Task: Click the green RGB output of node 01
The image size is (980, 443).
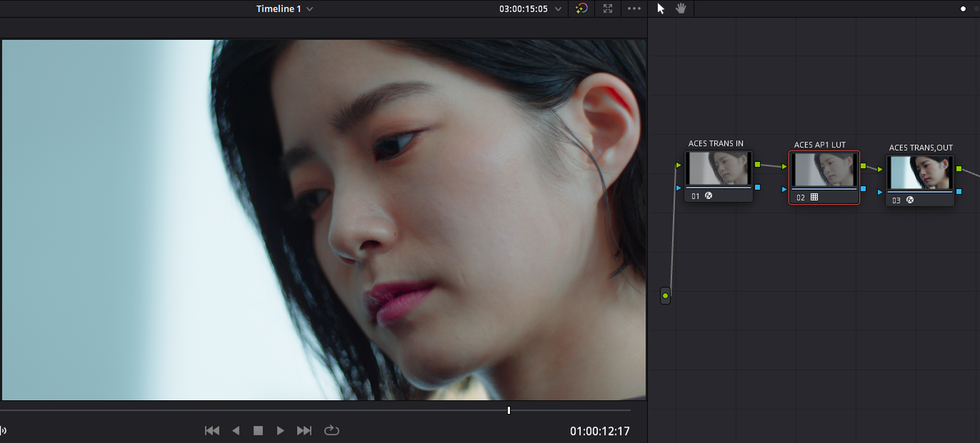Action: (757, 164)
